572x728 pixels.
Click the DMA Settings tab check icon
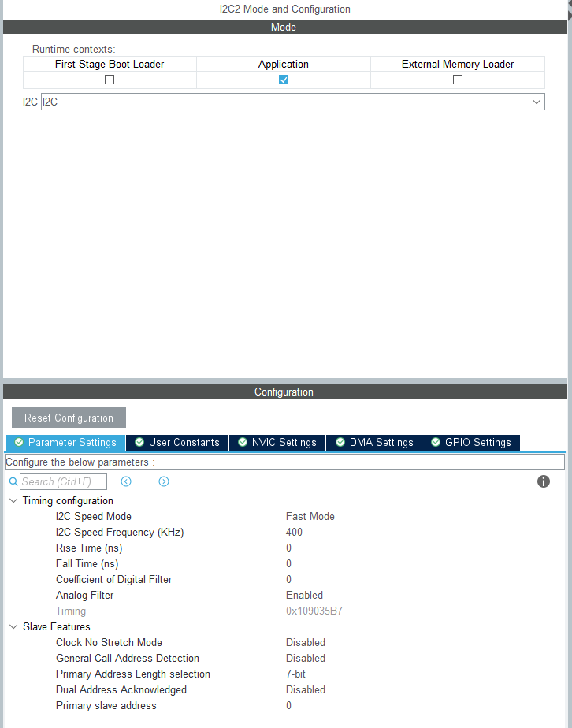[x=340, y=442]
